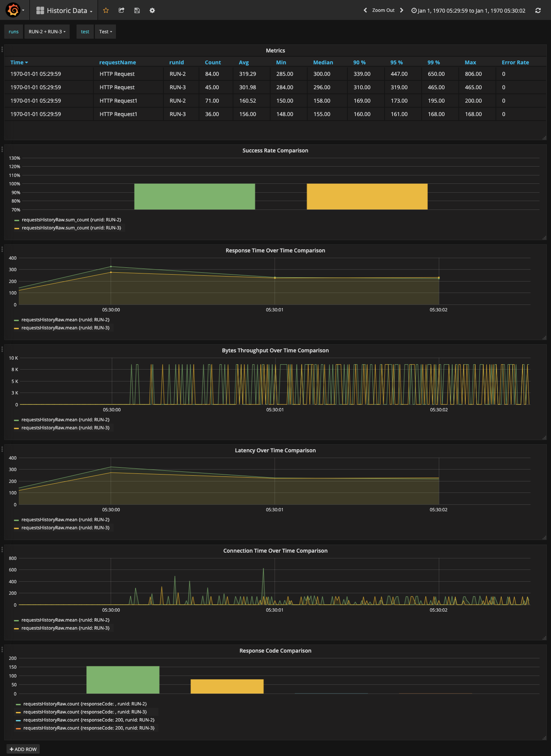Sort table by Min column
The width and height of the screenshot is (551, 756).
(x=281, y=62)
